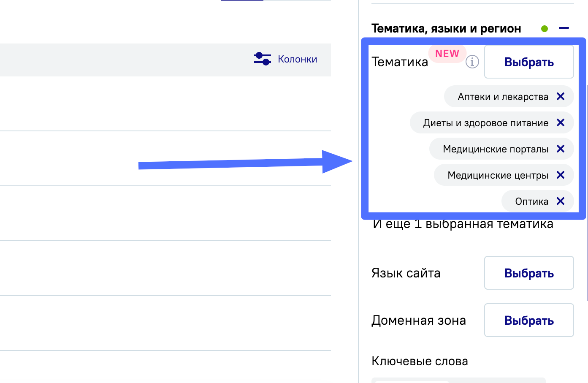Remove the Оптика tag
This screenshot has width=588, height=383.
pyautogui.click(x=561, y=201)
